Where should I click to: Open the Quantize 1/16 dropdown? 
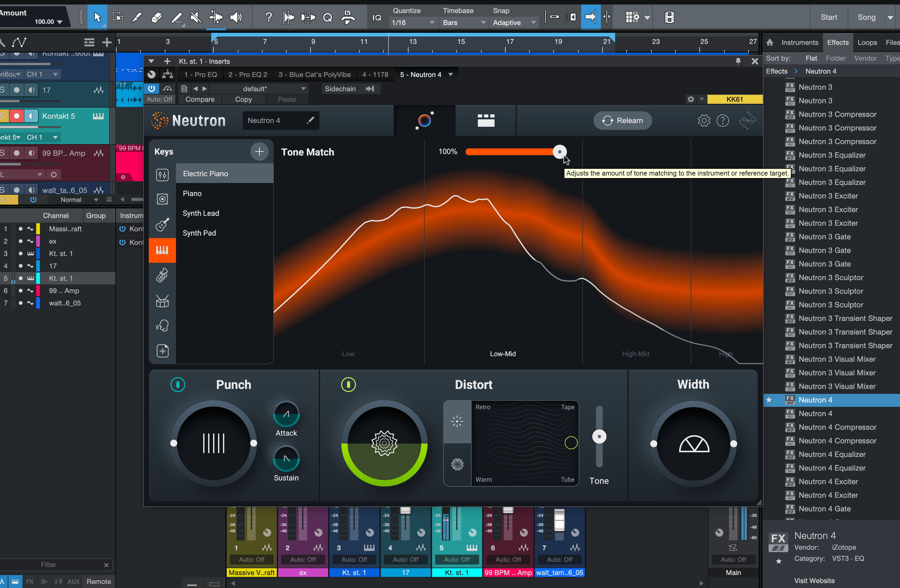(413, 23)
